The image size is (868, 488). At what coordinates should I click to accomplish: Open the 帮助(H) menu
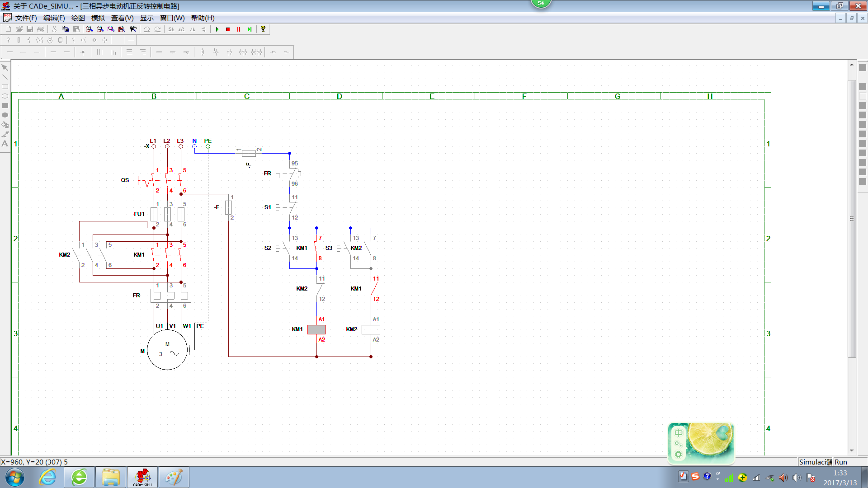tap(203, 18)
